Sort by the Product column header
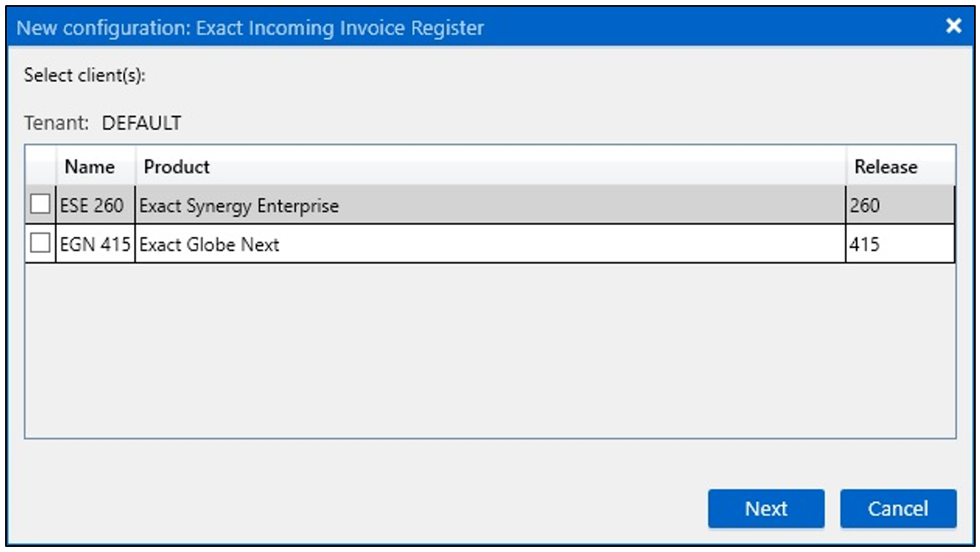 [490, 166]
